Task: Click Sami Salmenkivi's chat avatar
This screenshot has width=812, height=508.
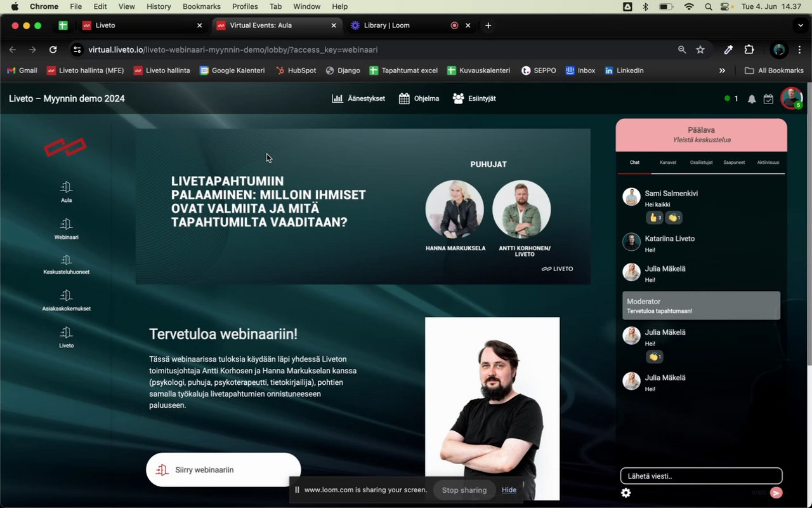Action: click(x=631, y=197)
